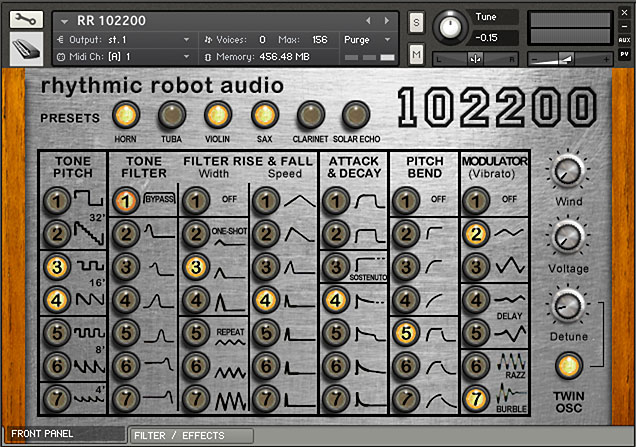Select the CLARINET preset button
The width and height of the screenshot is (636, 447).
pyautogui.click(x=311, y=115)
